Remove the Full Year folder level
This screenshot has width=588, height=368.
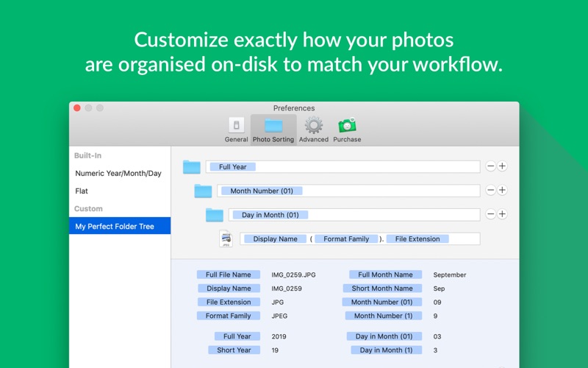[x=490, y=166]
